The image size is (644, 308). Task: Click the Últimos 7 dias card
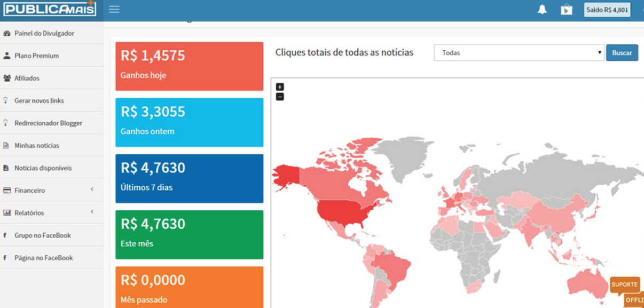(189, 178)
